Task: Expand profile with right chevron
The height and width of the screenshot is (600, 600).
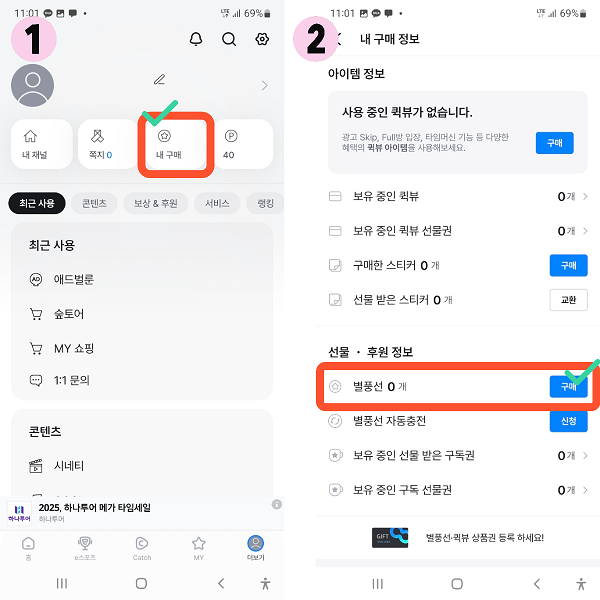Action: click(264, 85)
